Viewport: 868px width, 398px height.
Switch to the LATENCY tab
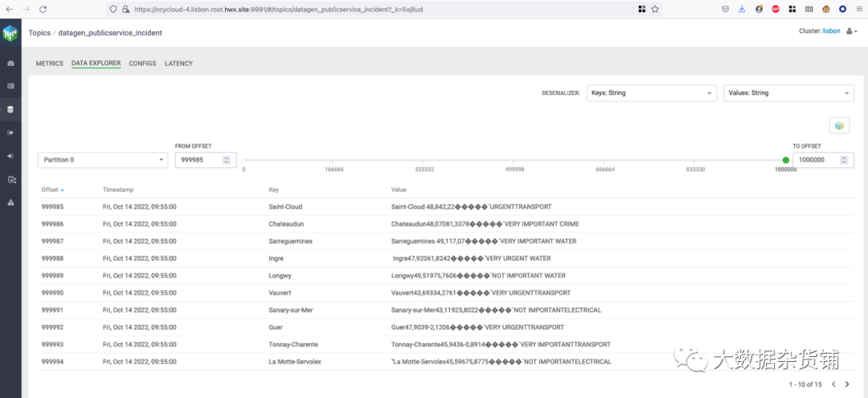tap(178, 64)
